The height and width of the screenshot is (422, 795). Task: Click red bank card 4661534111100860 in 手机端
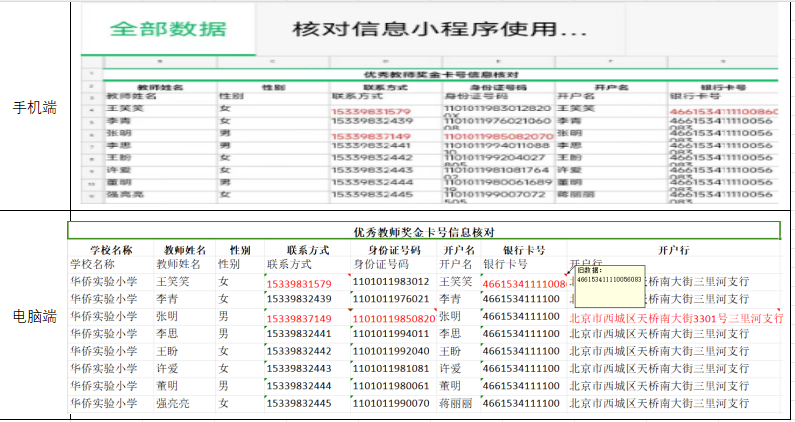pos(724,112)
